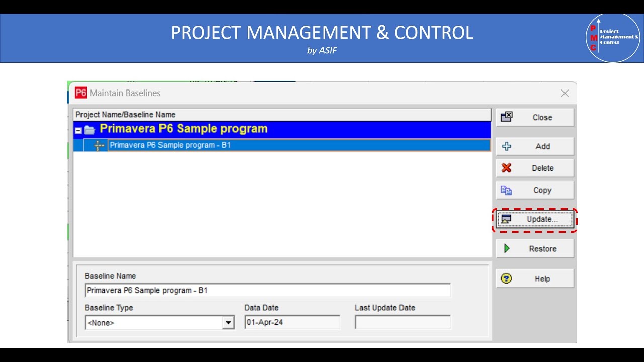Click the window icon on Close button
The width and height of the screenshot is (644, 362).
[x=507, y=117]
